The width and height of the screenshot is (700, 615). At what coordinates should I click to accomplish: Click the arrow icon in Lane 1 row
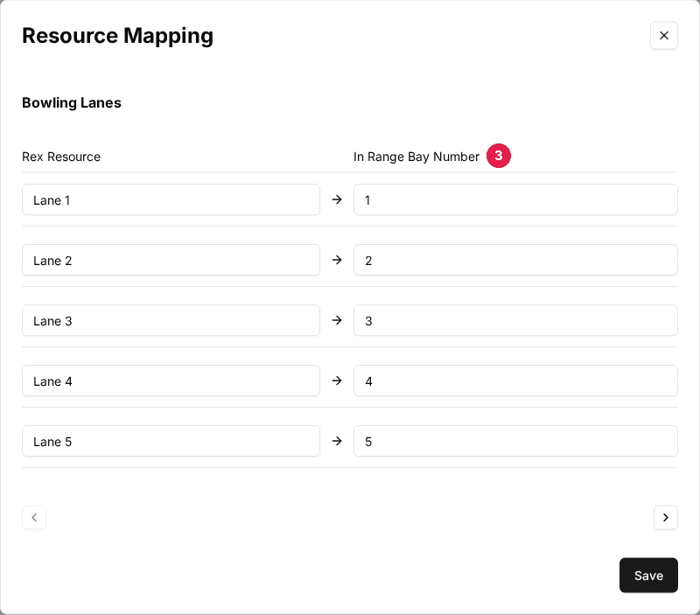[x=337, y=199]
